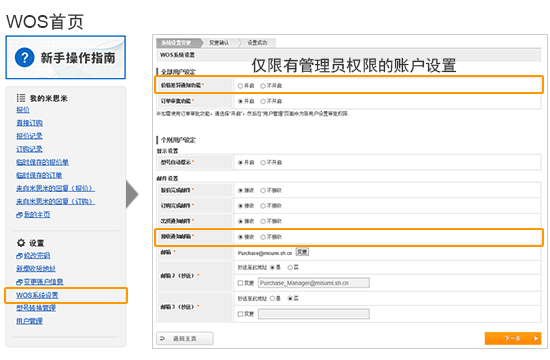550x360 pixels.
Task: Click 变更 button next to Purchase@misumi.sh.cn
Action: click(x=302, y=252)
